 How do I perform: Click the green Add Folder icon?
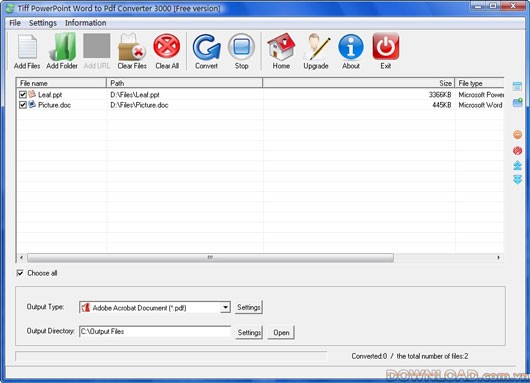coord(62,47)
